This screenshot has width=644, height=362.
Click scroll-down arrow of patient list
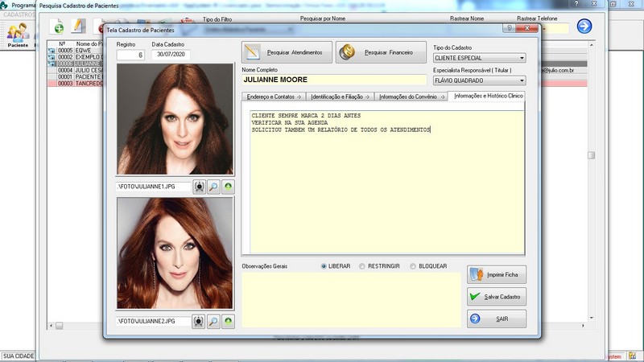[x=592, y=318]
